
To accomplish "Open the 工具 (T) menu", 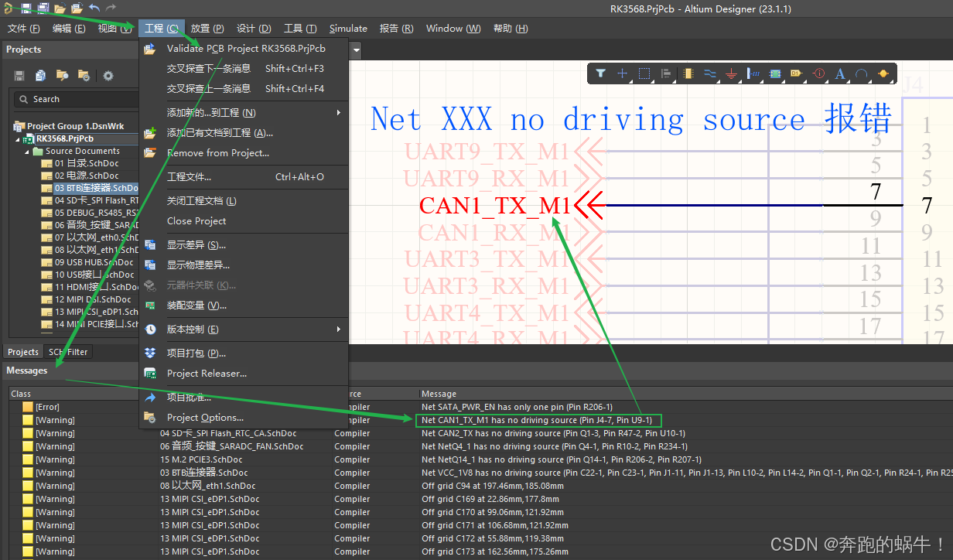I will pyautogui.click(x=300, y=29).
